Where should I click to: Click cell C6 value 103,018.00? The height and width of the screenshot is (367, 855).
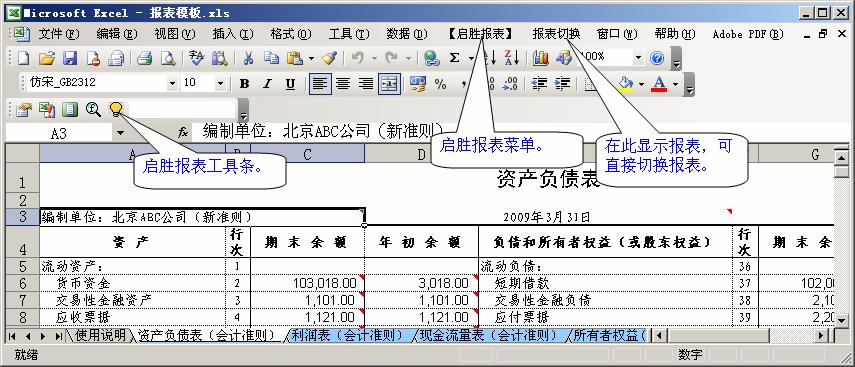pyautogui.click(x=308, y=284)
